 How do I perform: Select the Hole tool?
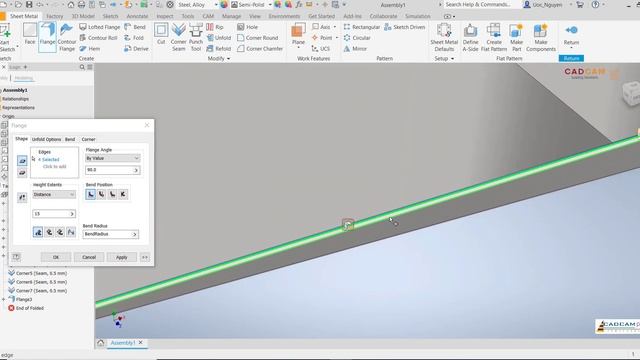pos(247,27)
